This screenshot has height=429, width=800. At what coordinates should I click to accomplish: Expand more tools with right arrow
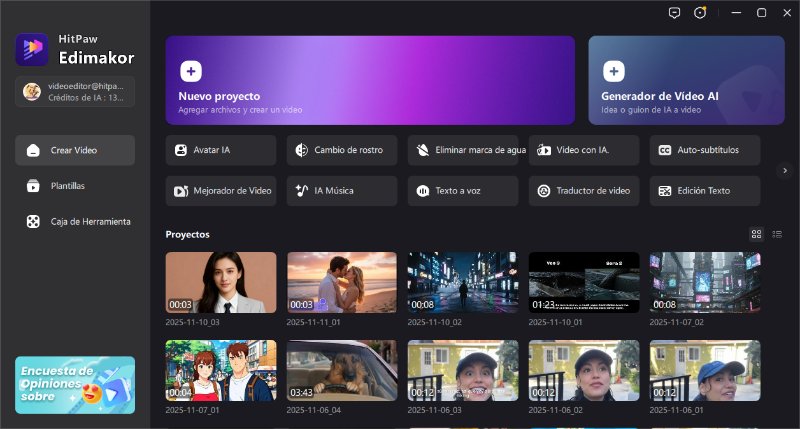785,171
